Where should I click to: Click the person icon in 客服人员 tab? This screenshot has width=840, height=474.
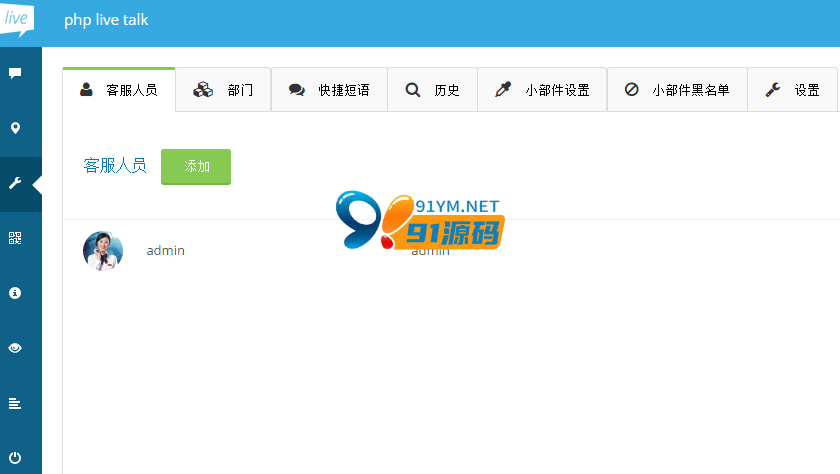click(86, 89)
